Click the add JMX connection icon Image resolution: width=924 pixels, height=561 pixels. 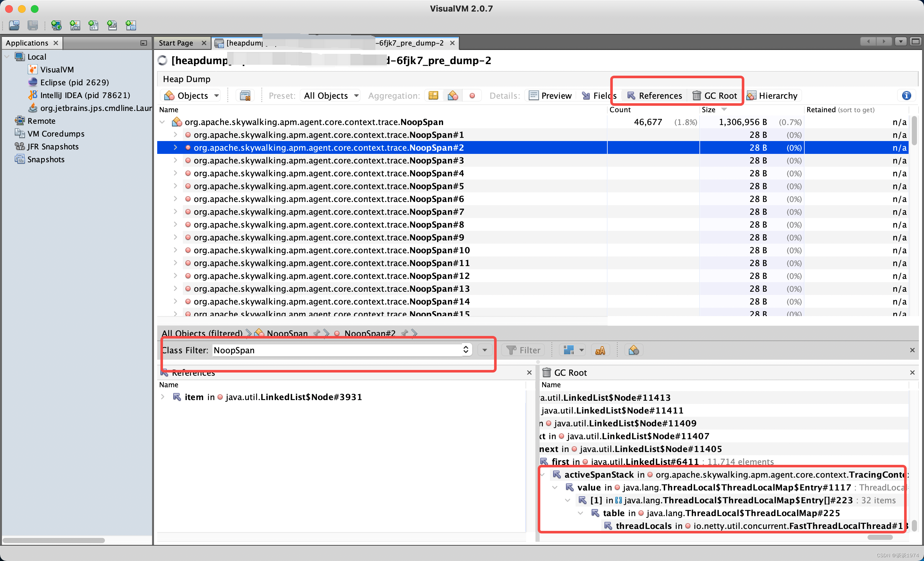75,25
